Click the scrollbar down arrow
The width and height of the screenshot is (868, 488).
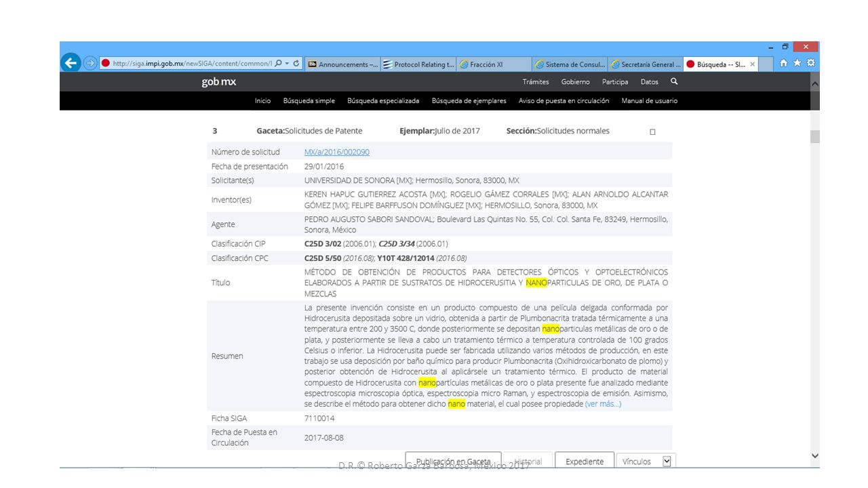(x=815, y=456)
